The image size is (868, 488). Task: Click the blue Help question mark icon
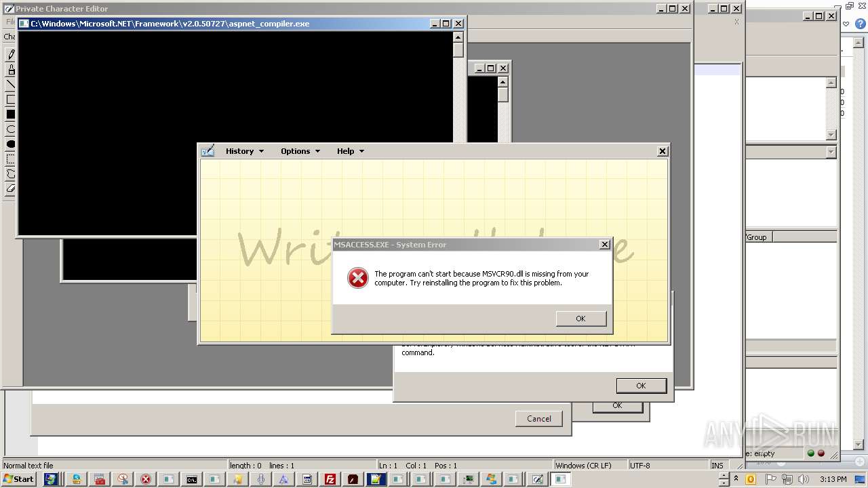click(x=861, y=24)
